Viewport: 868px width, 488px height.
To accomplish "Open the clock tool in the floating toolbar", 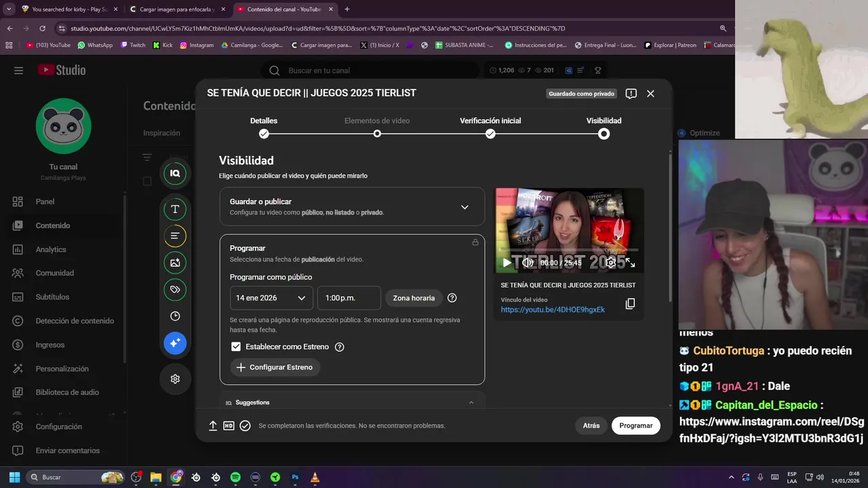I will (x=175, y=317).
